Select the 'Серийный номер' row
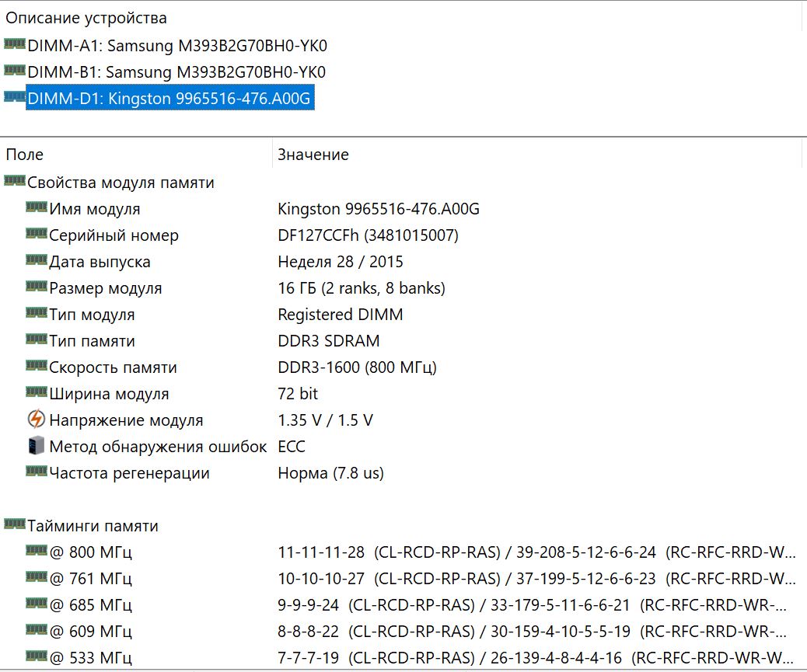The image size is (807, 672). click(x=114, y=235)
